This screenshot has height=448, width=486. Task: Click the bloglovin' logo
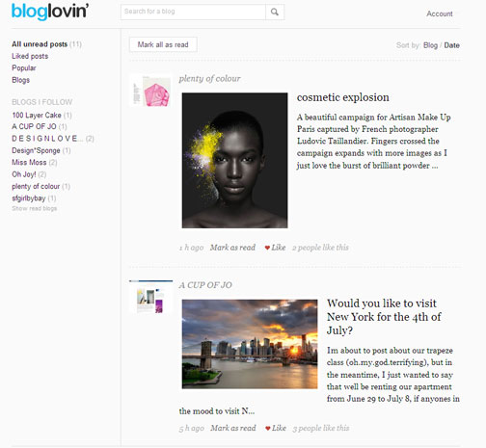50,12
